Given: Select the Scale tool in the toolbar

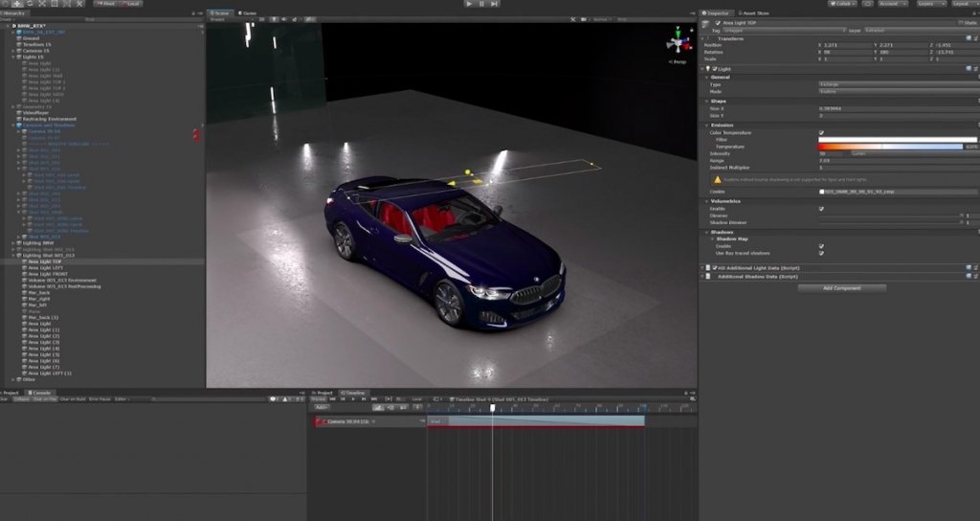Looking at the screenshot, I should pos(42,4).
